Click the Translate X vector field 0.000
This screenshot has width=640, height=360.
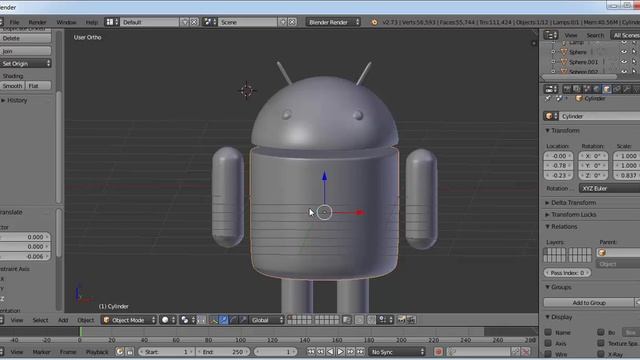coord(24,237)
